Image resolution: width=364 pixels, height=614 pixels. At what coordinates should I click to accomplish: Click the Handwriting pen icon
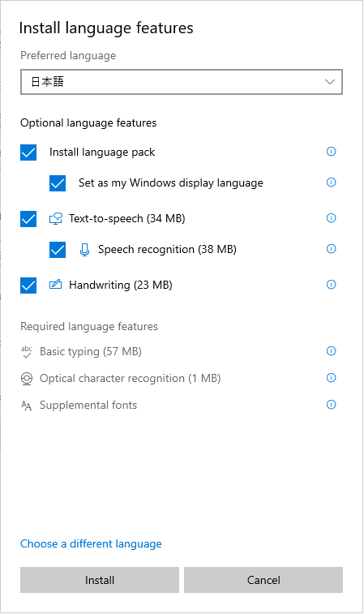(x=56, y=284)
